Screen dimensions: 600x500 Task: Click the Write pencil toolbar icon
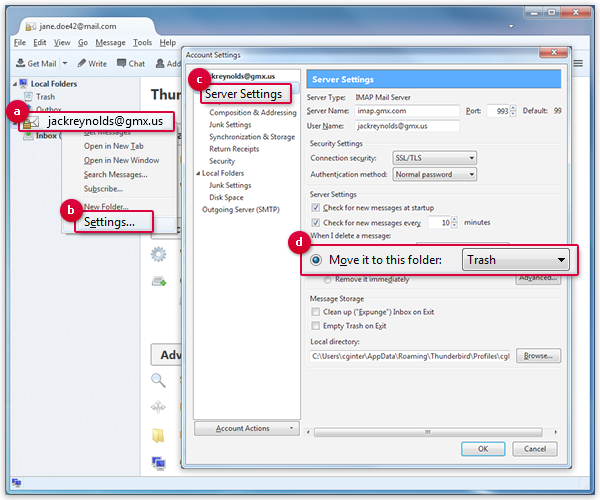point(81,63)
